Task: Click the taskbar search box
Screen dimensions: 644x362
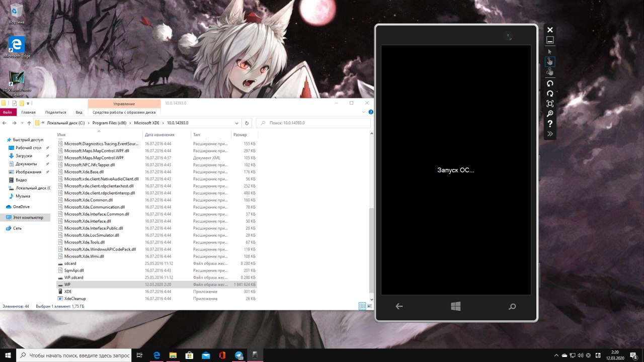Action: click(73, 355)
